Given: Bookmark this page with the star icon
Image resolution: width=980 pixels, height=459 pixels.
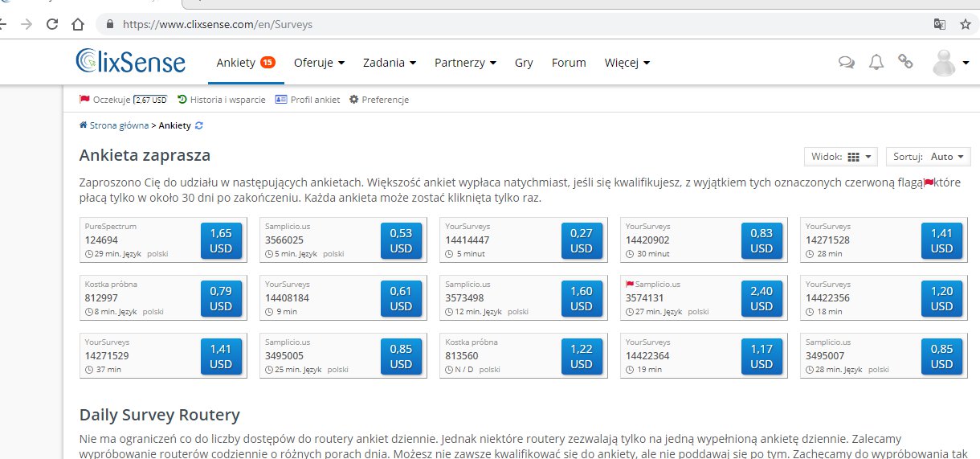Looking at the screenshot, I should [x=965, y=24].
